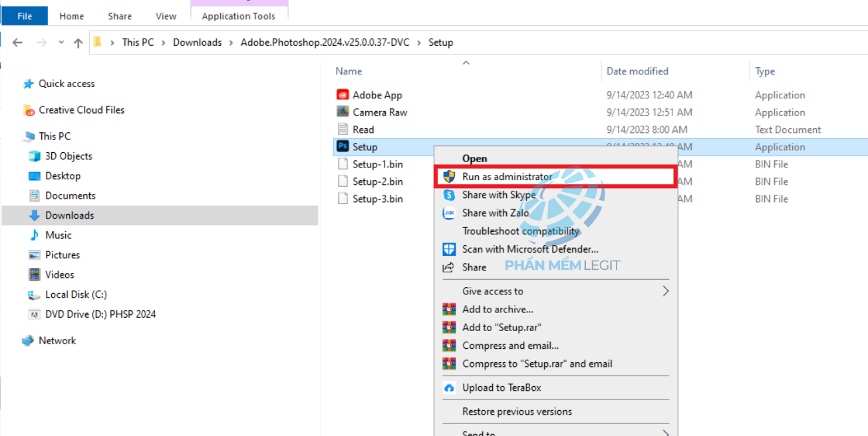
Task: Click the Photoshop Setup file icon
Action: tap(343, 147)
